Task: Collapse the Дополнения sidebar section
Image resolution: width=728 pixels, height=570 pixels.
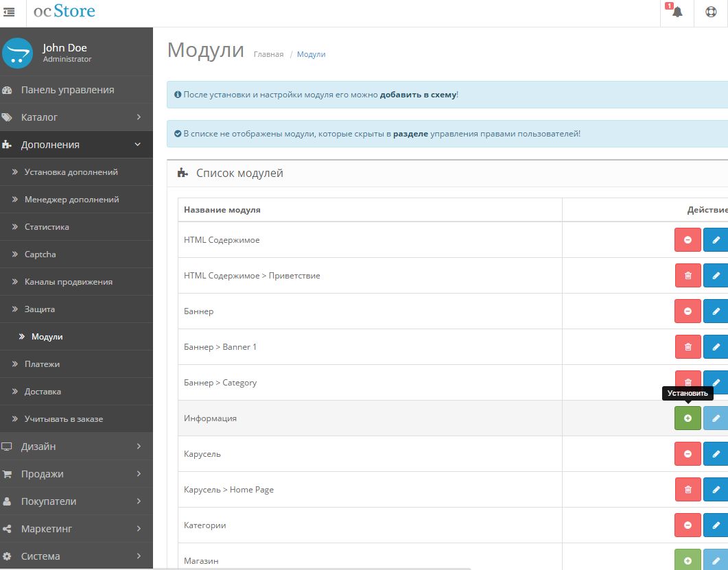Action: point(75,145)
